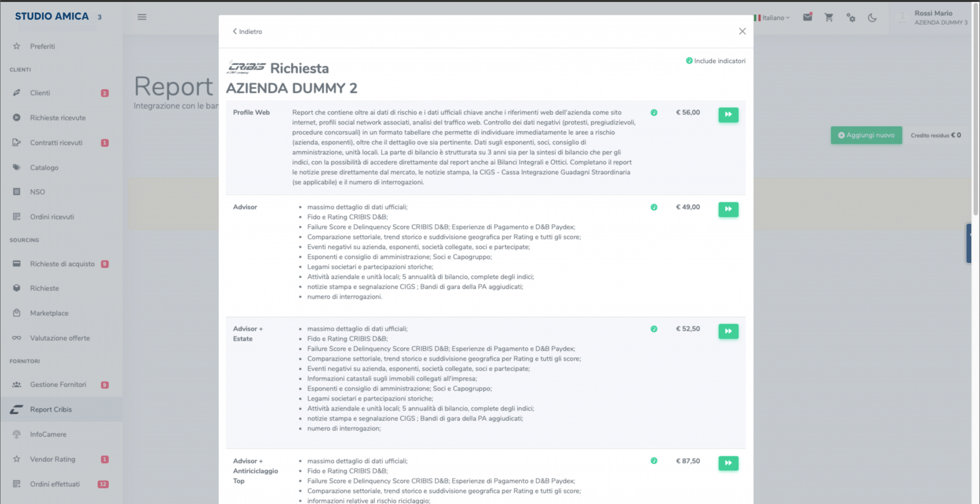Open Clienti in the sidebar

click(61, 93)
